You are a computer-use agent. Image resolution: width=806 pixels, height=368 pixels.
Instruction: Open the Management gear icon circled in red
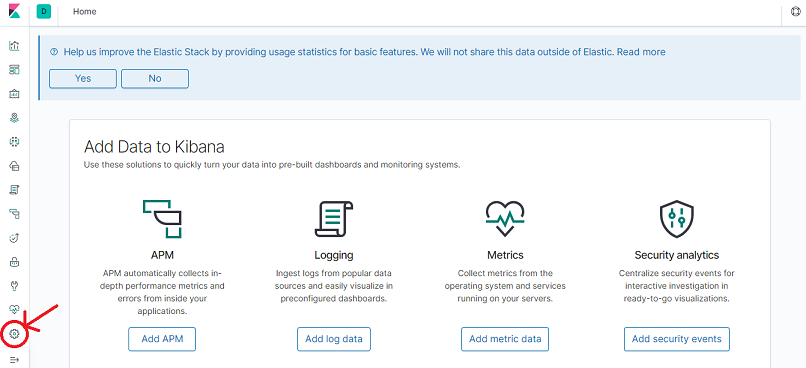[14, 334]
